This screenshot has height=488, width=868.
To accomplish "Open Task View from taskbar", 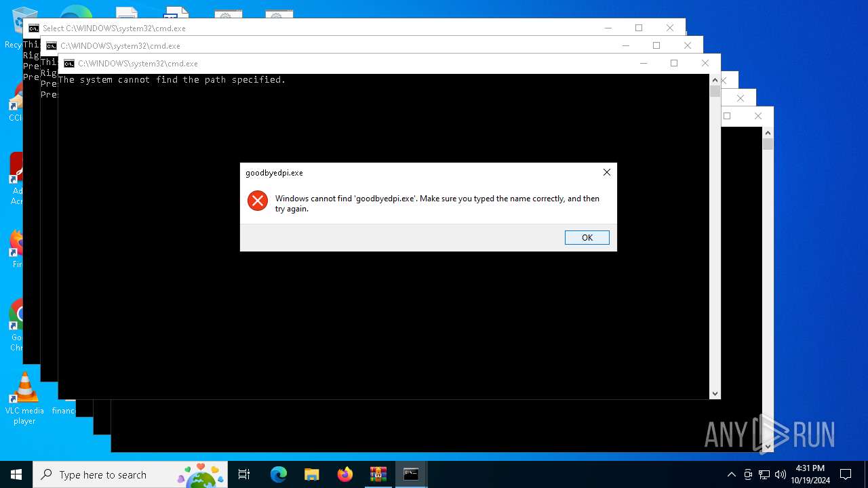I will click(x=244, y=474).
